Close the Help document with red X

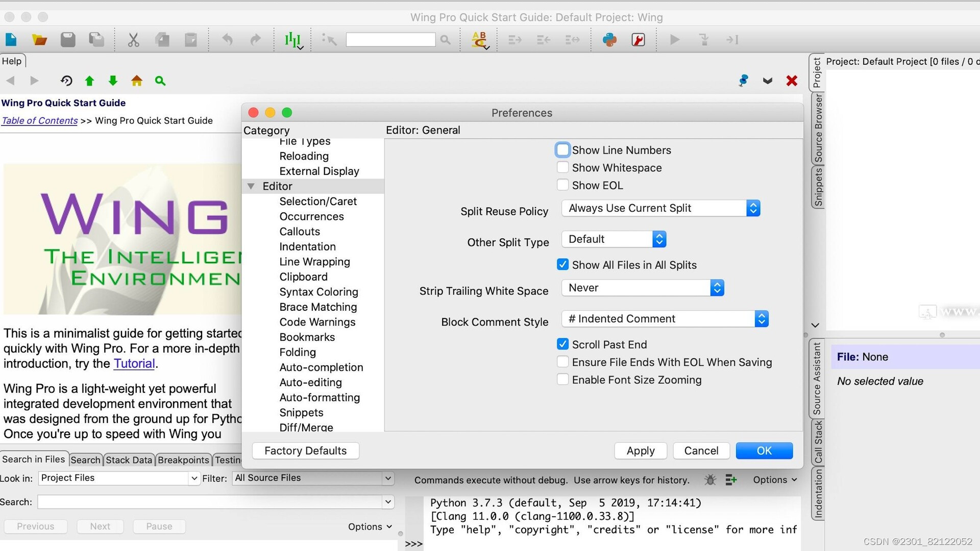tap(792, 81)
